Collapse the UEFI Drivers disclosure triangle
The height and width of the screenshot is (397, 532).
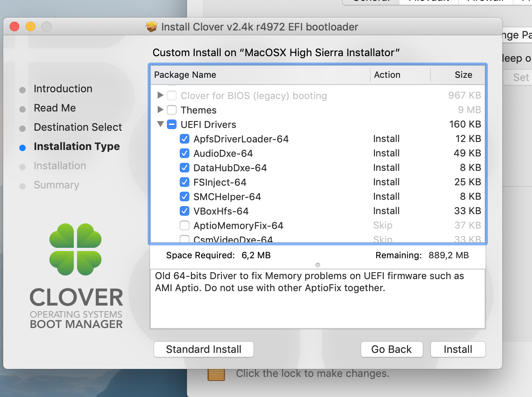coord(160,124)
